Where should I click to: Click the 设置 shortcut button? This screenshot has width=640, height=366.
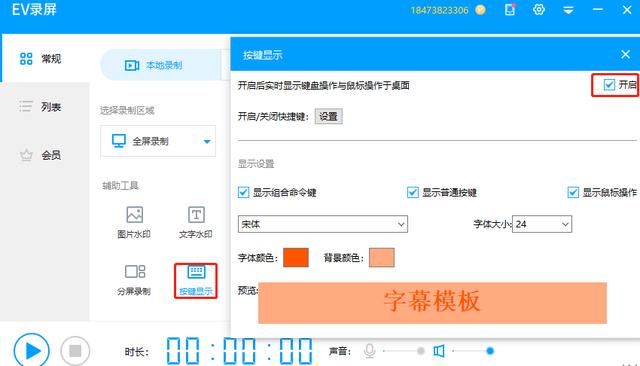[329, 117]
